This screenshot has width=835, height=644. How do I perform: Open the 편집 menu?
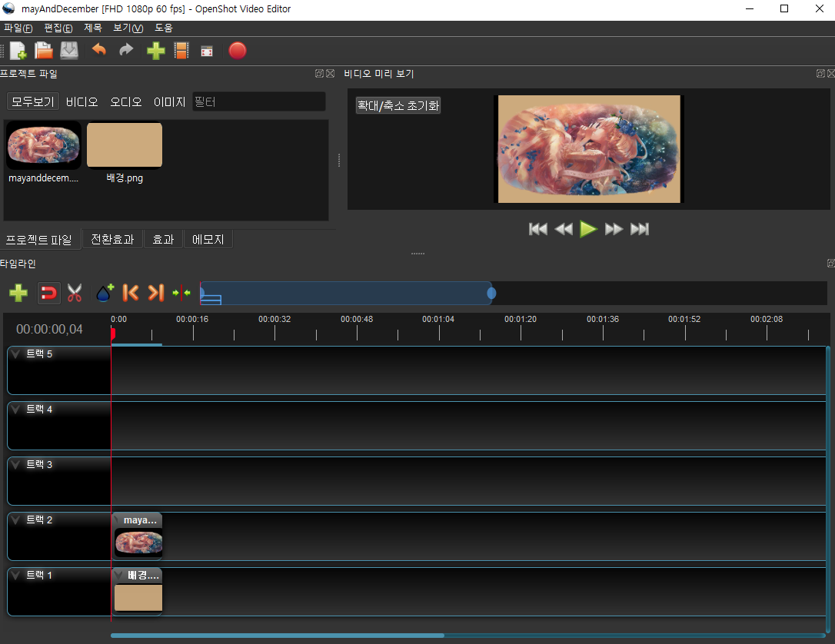point(58,28)
